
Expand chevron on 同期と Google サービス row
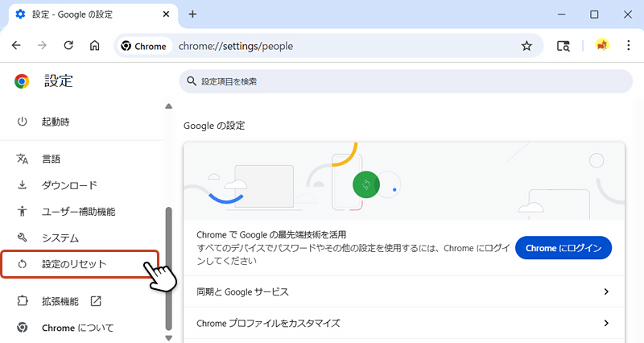(606, 291)
